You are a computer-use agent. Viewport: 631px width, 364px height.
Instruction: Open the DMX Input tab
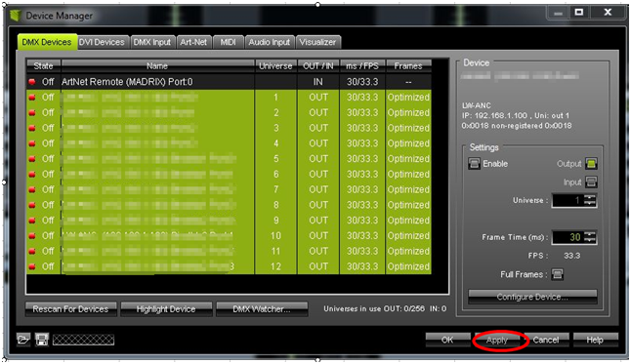point(152,42)
